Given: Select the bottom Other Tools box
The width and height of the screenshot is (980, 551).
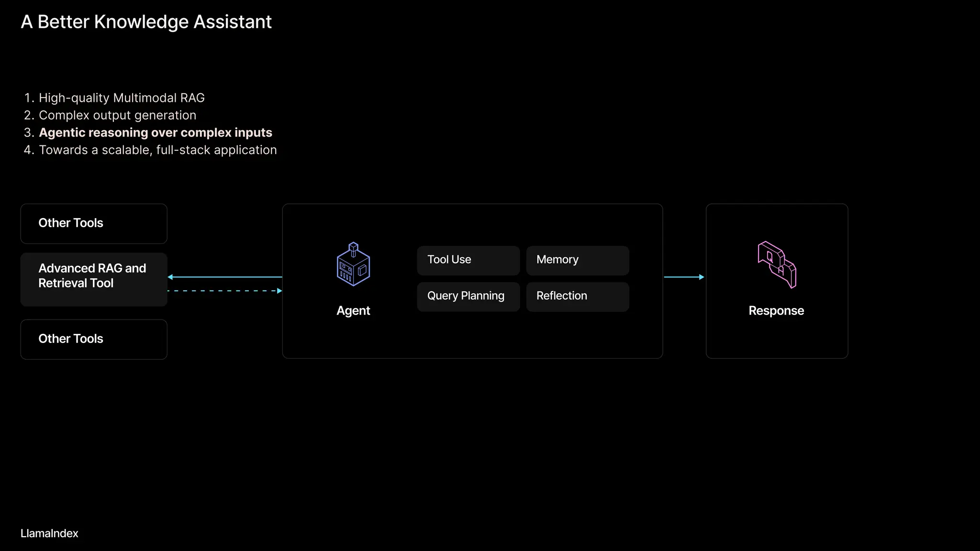Looking at the screenshot, I should pos(94,339).
